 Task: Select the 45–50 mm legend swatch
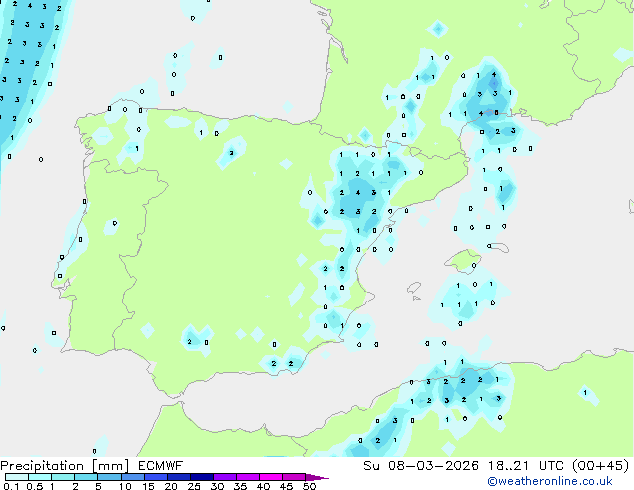[x=294, y=477]
